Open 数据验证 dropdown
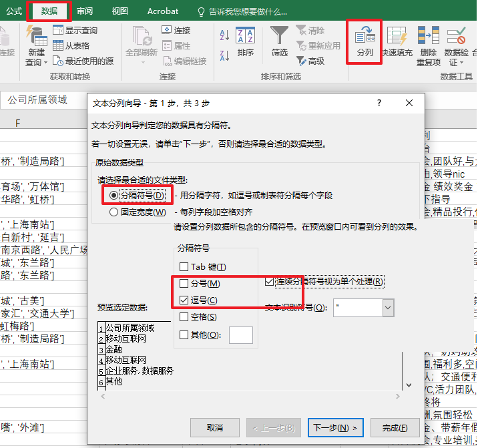This screenshot has height=448, width=480. pos(456,46)
